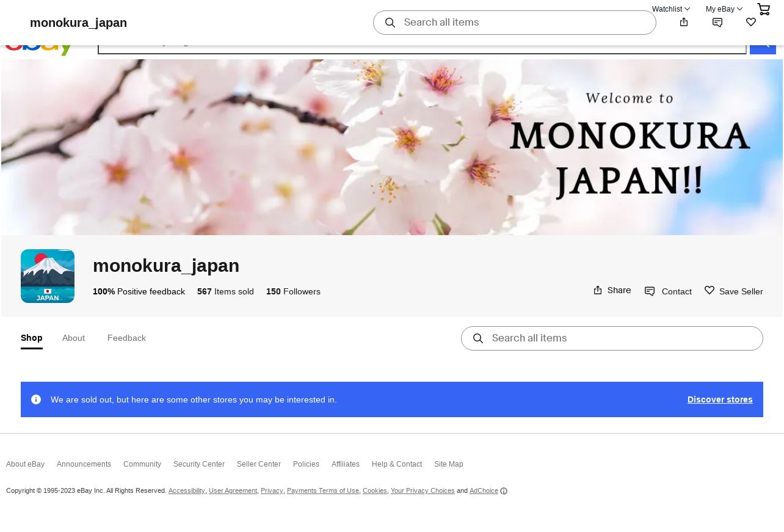The height and width of the screenshot is (532, 784).
Task: Open About eBay footer link
Action: [x=25, y=464]
